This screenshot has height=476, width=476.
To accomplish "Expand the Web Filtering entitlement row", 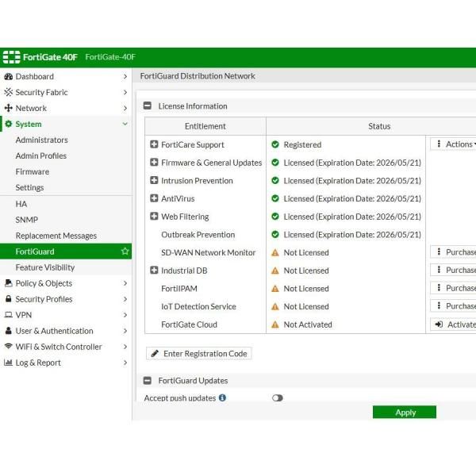I will click(154, 217).
